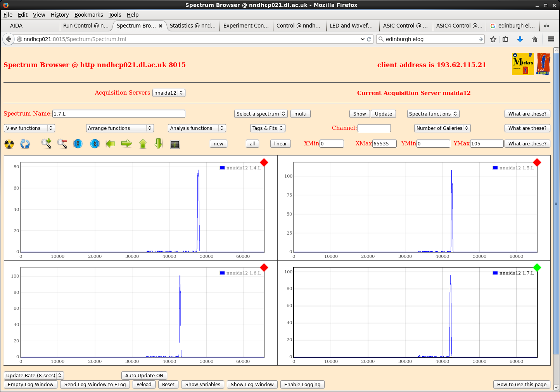The height and width of the screenshot is (392, 560).
Task: Click the green up arrow icon
Action: tap(143, 144)
